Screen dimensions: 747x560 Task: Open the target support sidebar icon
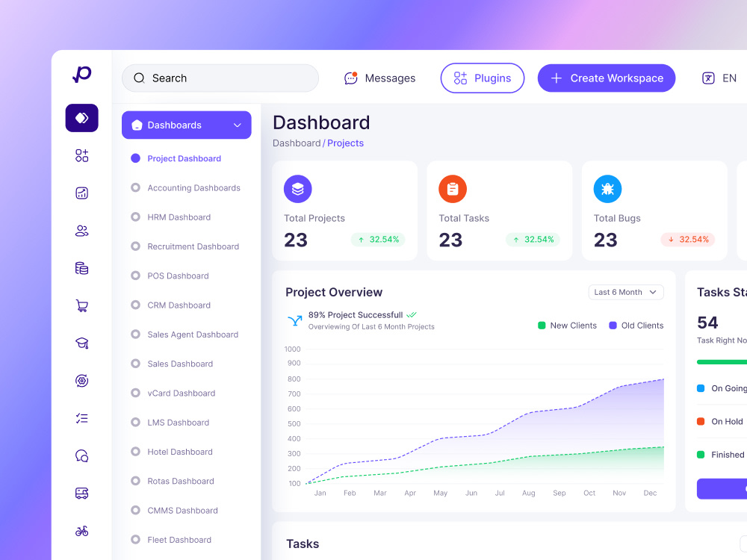pyautogui.click(x=82, y=381)
